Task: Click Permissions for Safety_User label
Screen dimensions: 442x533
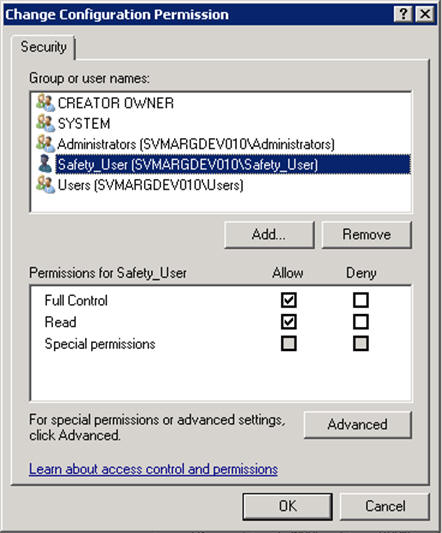Action: click(x=108, y=273)
